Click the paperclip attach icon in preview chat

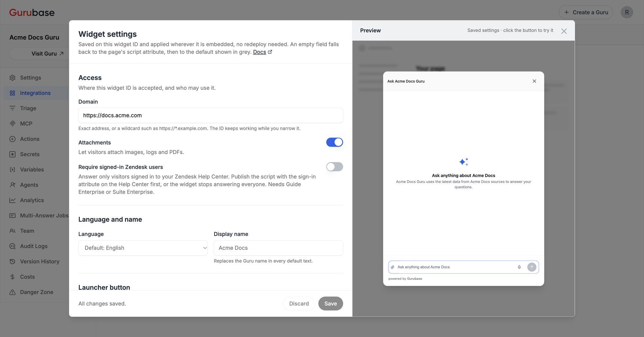click(x=393, y=267)
